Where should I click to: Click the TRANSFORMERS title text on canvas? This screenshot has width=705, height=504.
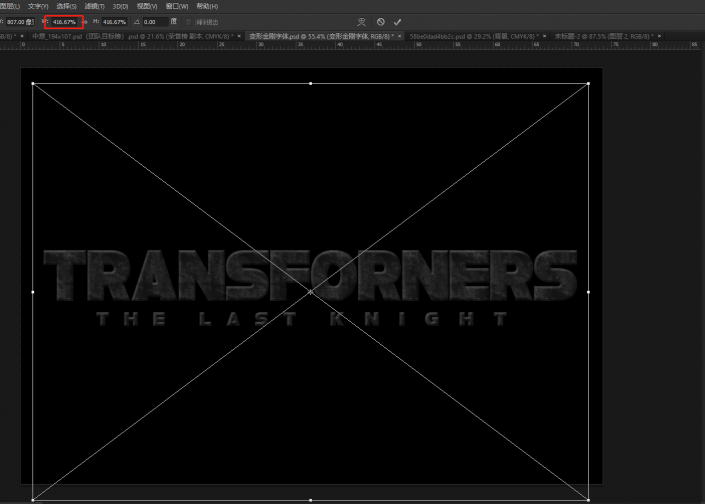310,275
